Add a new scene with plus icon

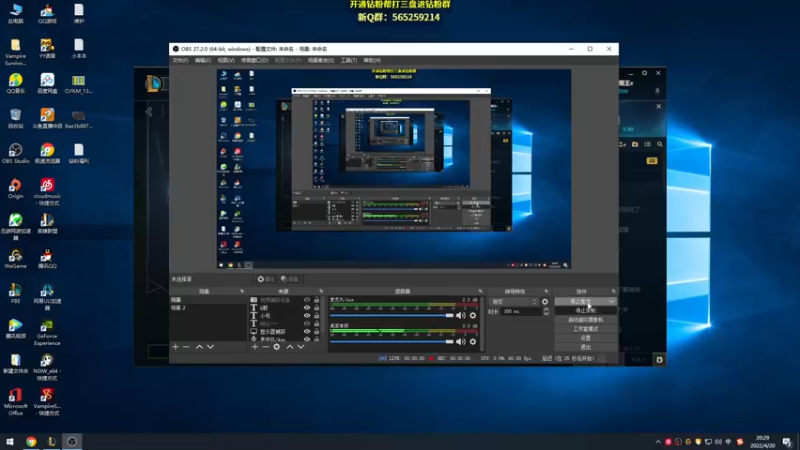176,347
